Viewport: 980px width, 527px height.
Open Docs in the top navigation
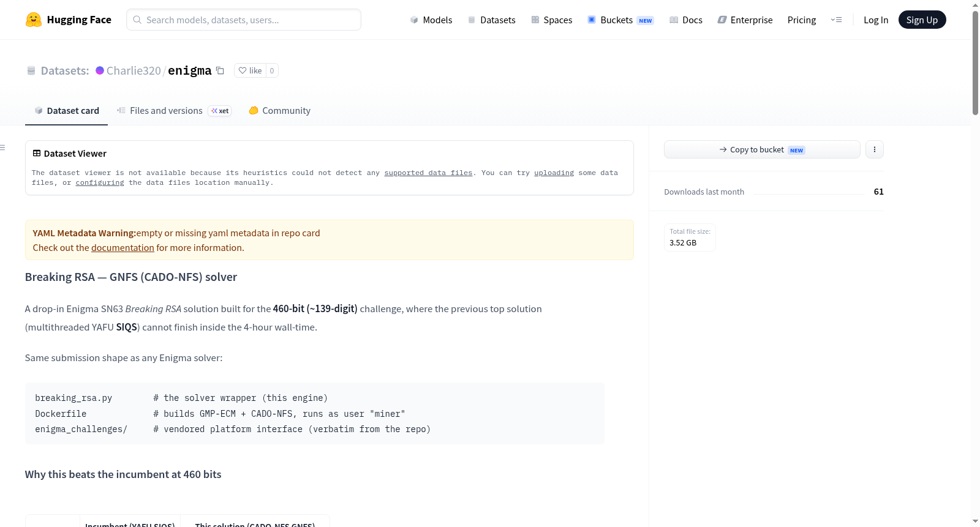(686, 20)
